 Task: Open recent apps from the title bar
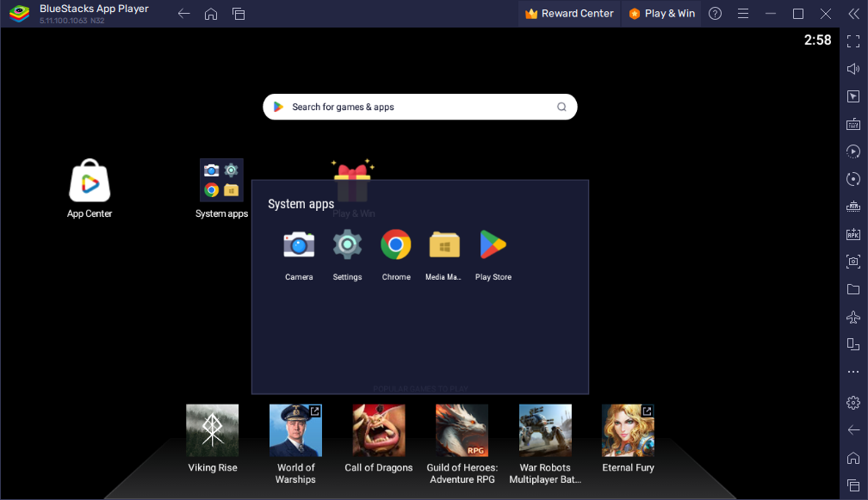click(x=239, y=14)
